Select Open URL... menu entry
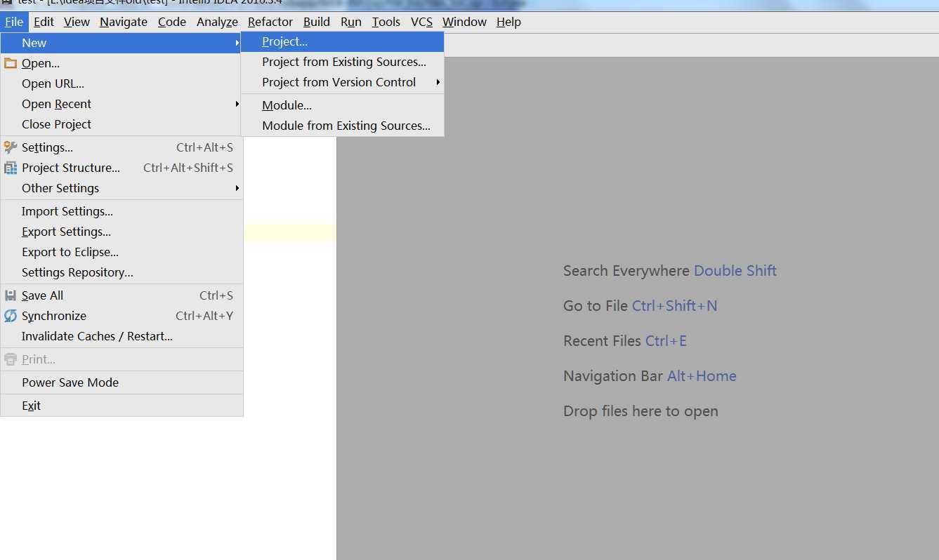 (122, 84)
